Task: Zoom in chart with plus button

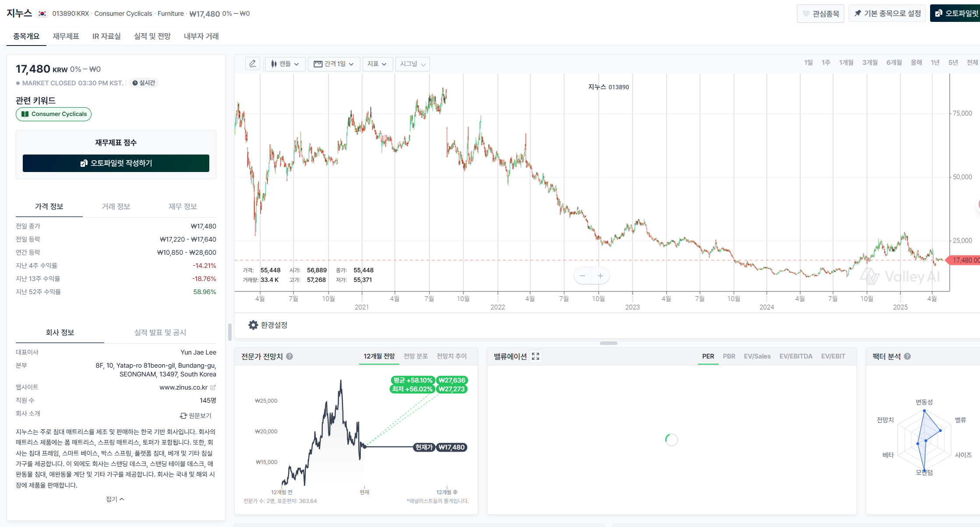Action: (x=600, y=276)
